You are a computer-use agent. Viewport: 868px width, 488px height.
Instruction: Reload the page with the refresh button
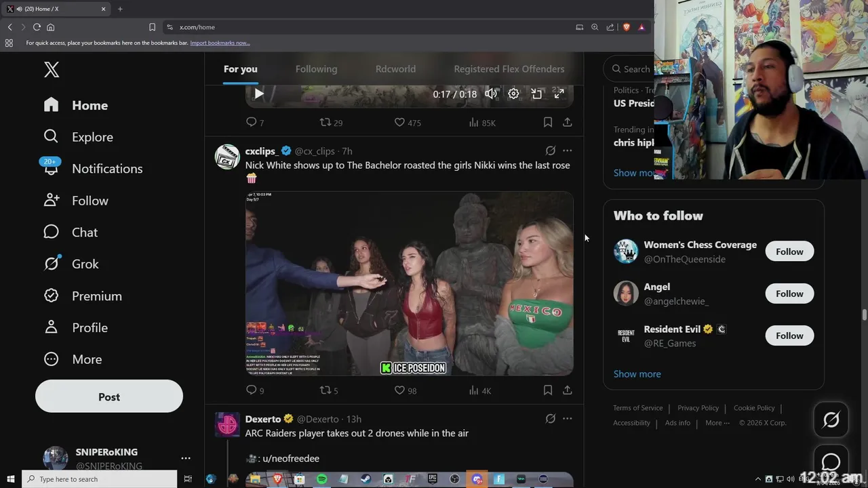(37, 27)
